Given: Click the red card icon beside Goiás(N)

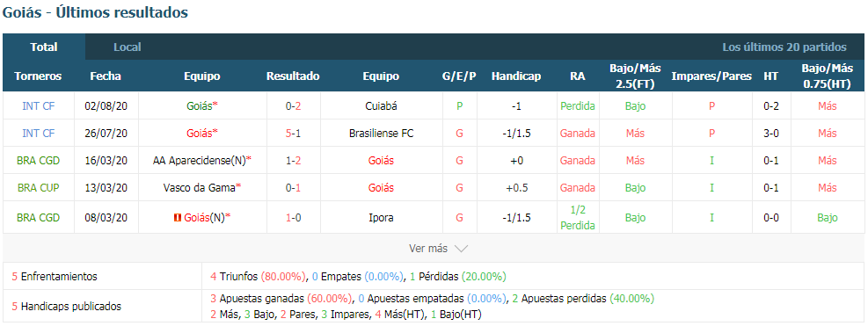Looking at the screenshot, I should (x=178, y=218).
